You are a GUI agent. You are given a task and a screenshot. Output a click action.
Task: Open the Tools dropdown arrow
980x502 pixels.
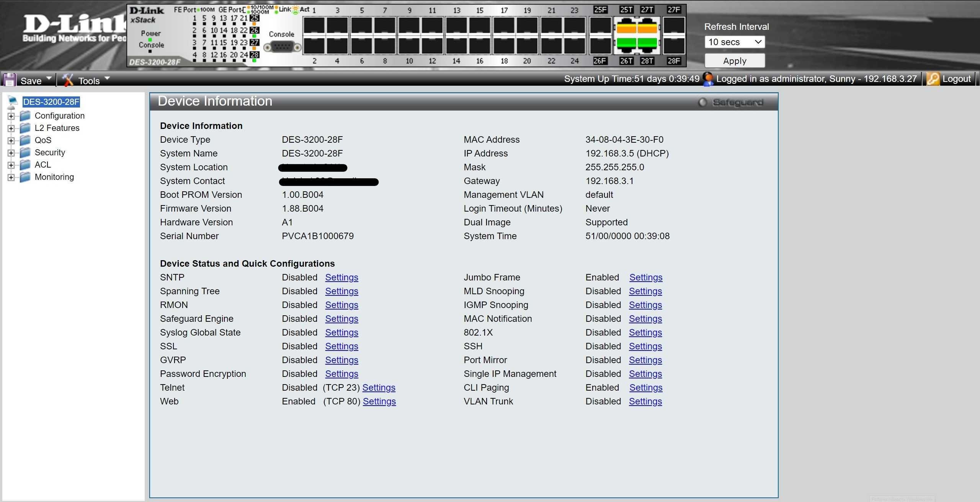click(107, 78)
